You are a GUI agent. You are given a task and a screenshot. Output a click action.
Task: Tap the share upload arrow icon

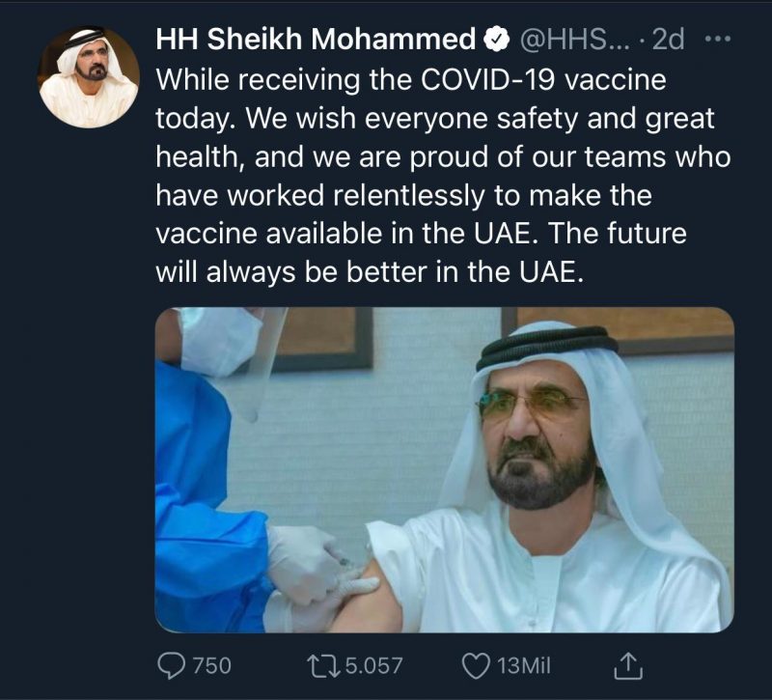[x=627, y=665]
